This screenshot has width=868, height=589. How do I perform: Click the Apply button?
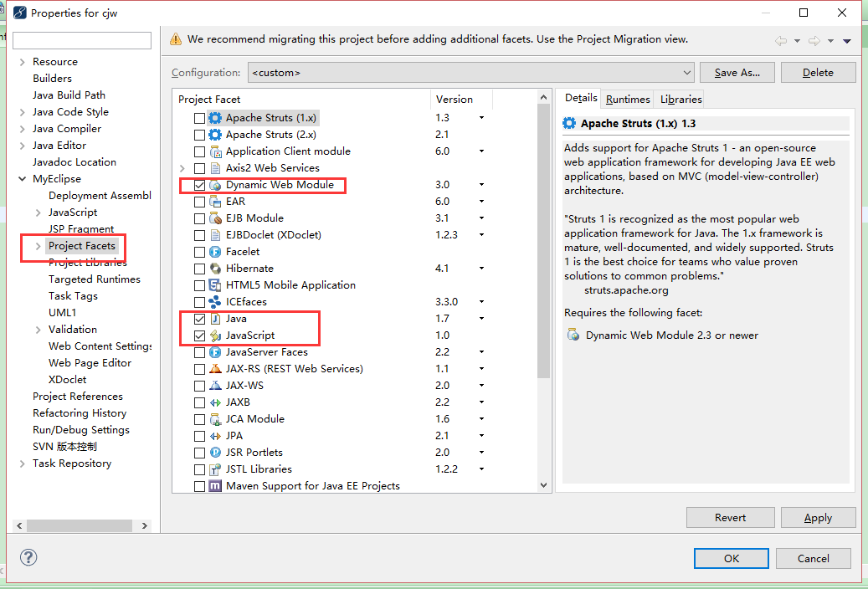pos(818,518)
